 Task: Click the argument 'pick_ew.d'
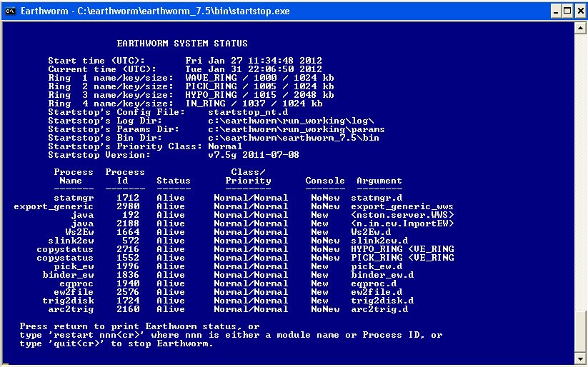[377, 267]
